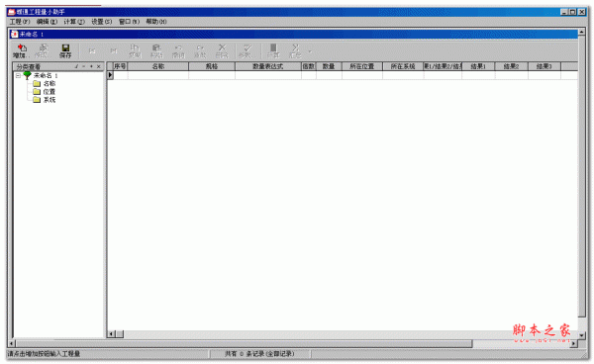
Task: Click the 所在位置 column header
Action: (362, 66)
